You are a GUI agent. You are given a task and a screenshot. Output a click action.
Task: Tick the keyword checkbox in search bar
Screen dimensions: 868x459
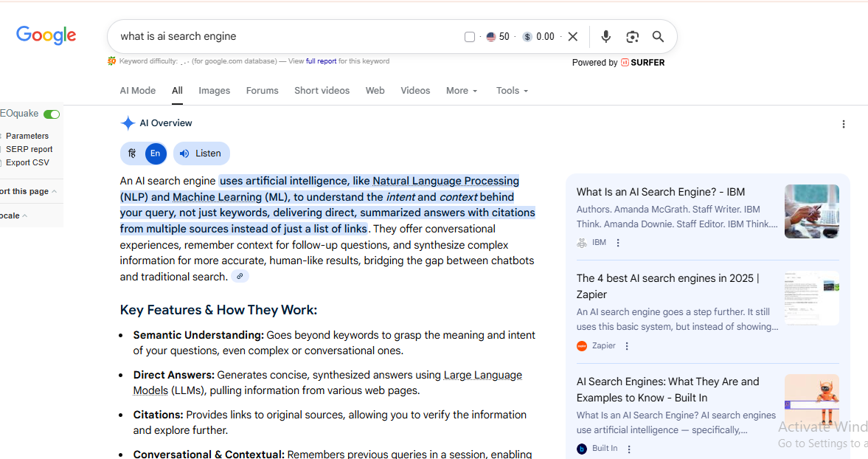(470, 37)
